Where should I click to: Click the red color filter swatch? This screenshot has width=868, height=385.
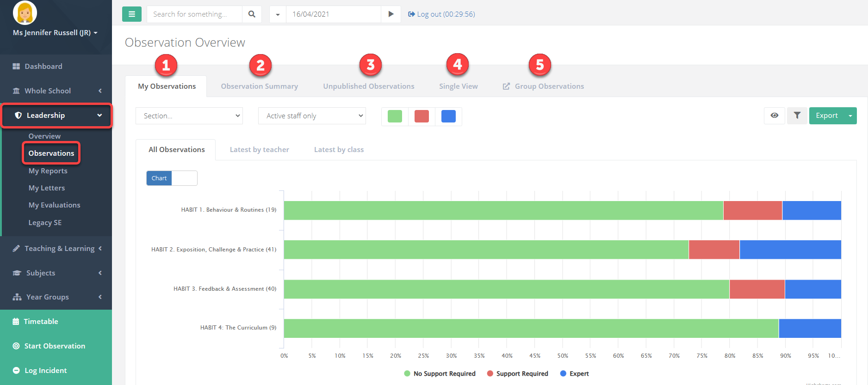click(x=422, y=116)
